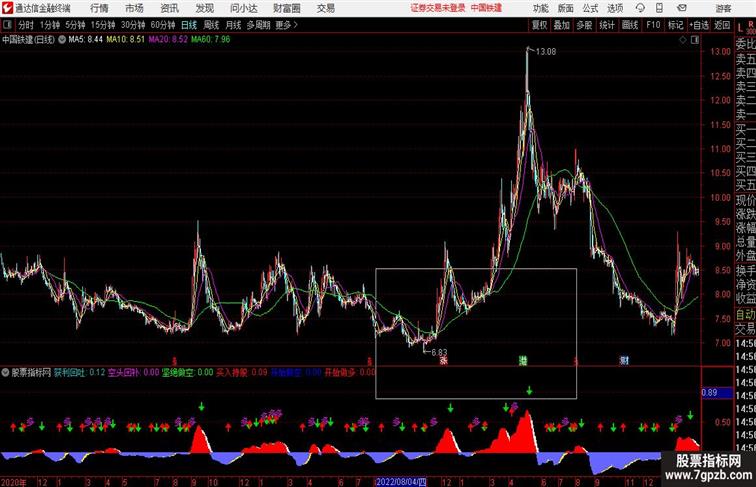Click the 证券交易未登录 login link

(438, 8)
